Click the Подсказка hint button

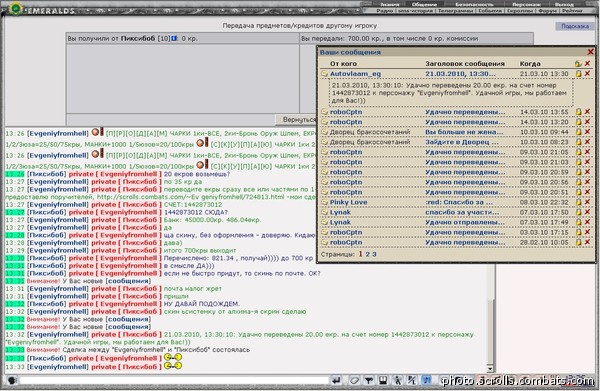(x=575, y=26)
